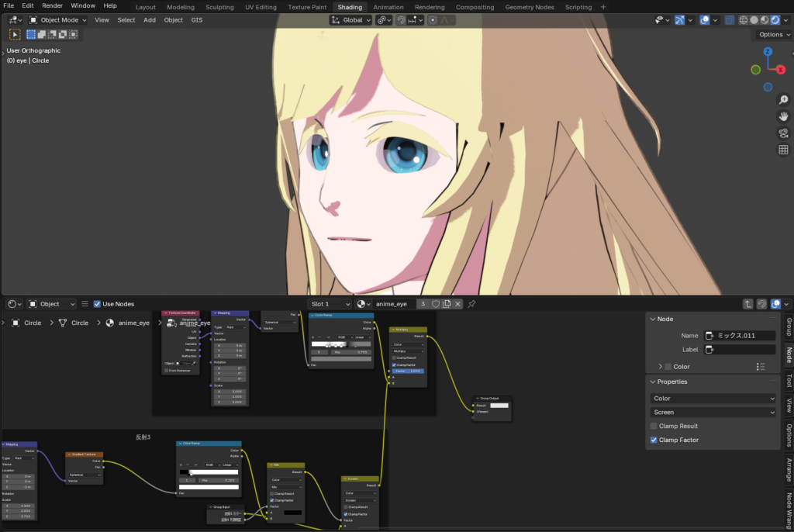
Task: Toggle node editor overlays icon
Action: tap(775, 304)
